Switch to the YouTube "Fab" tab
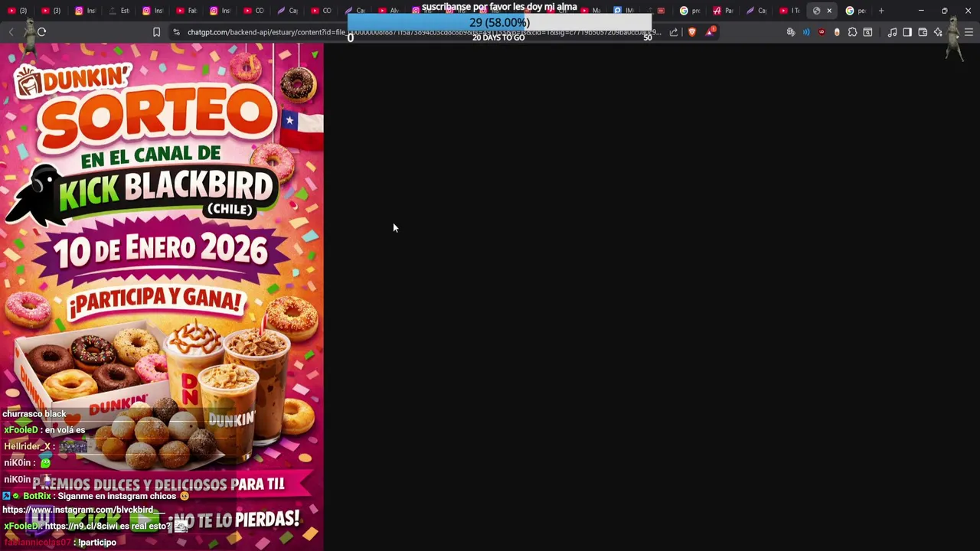Screen dimensions: 980x551 click(186, 11)
